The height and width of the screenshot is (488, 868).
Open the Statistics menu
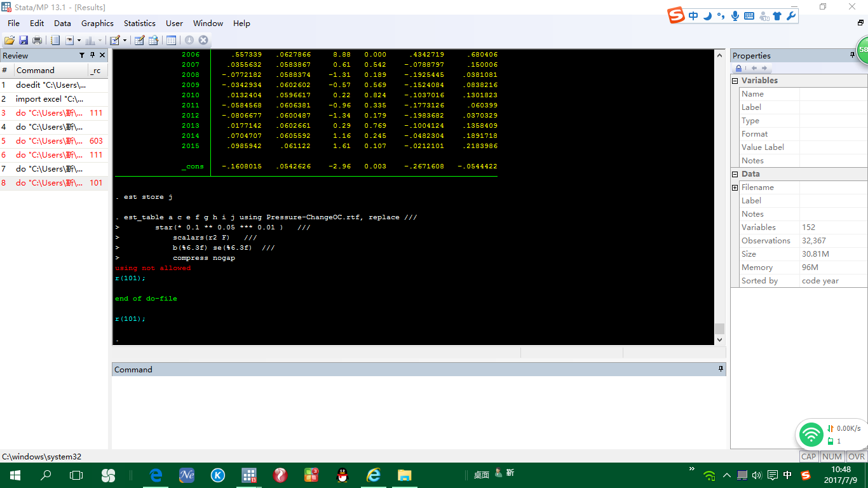point(139,24)
